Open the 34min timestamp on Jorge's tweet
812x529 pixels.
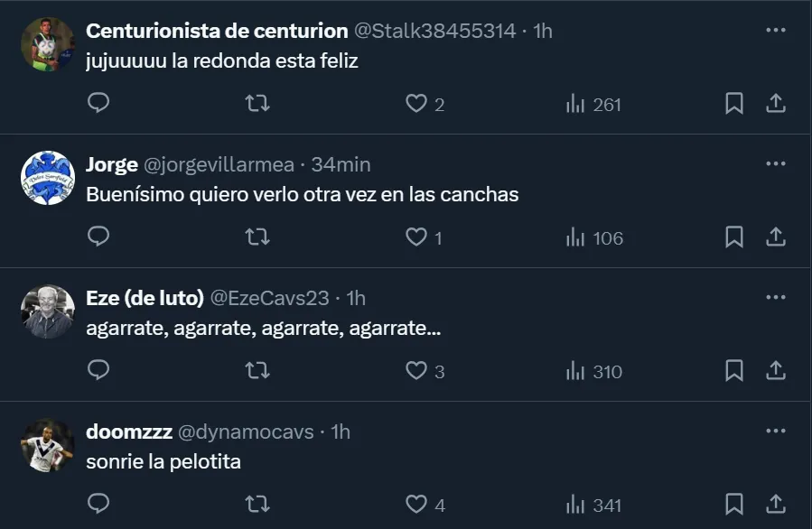coord(341,164)
